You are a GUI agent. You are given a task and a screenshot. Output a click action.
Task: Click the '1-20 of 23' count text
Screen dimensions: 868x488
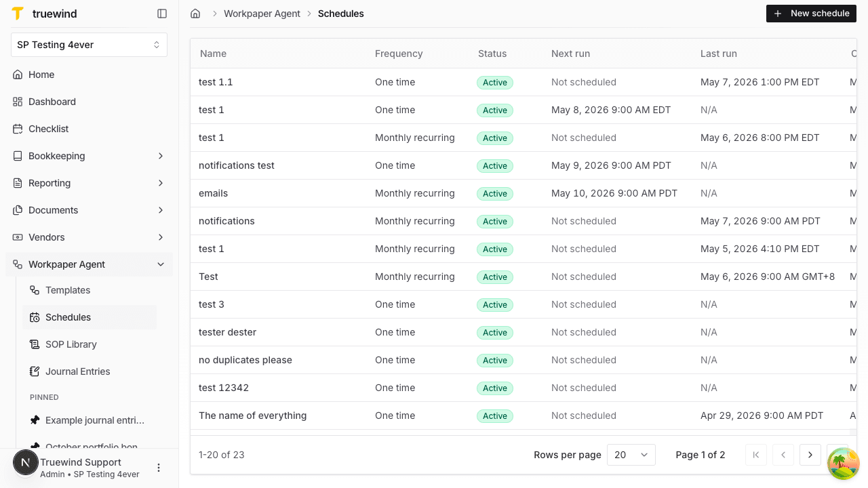(222, 455)
